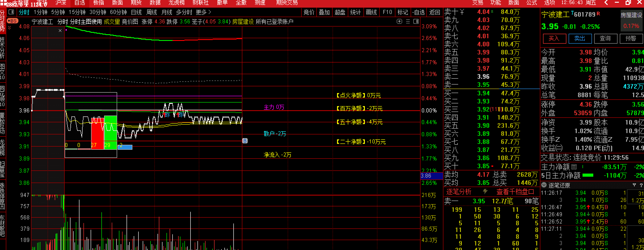
Task: Open the chart list menu icon
Action: click(x=408, y=22)
